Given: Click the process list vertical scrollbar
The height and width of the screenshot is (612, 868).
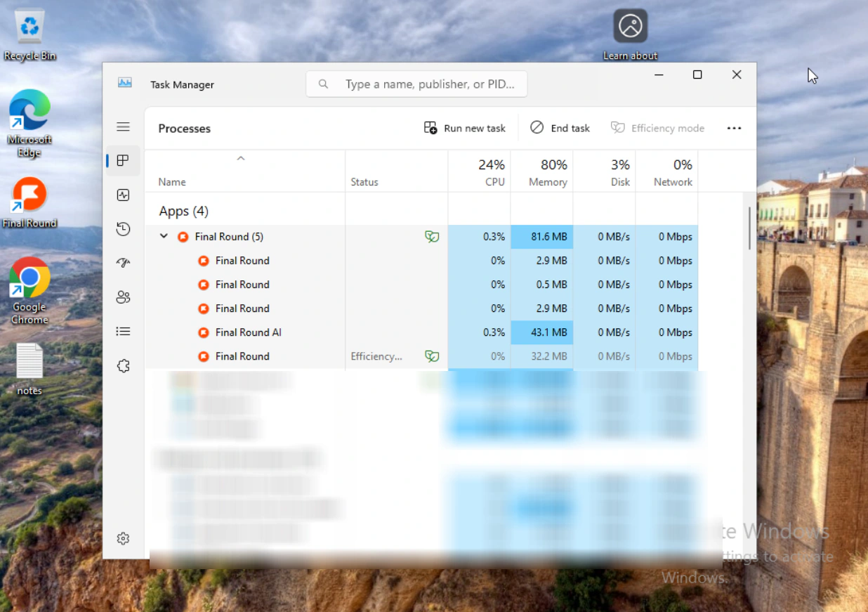Looking at the screenshot, I should [x=749, y=228].
